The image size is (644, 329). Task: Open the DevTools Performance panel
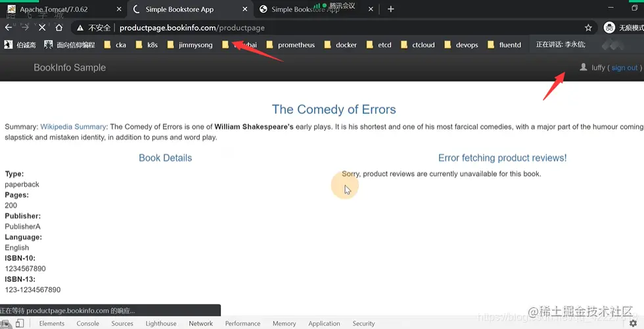[x=242, y=324]
